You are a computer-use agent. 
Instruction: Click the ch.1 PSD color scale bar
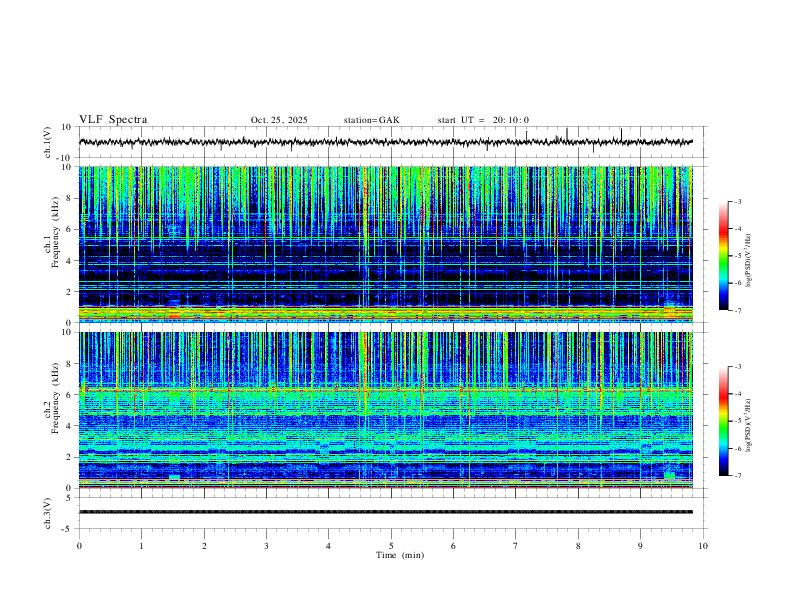pyautogui.click(x=723, y=256)
